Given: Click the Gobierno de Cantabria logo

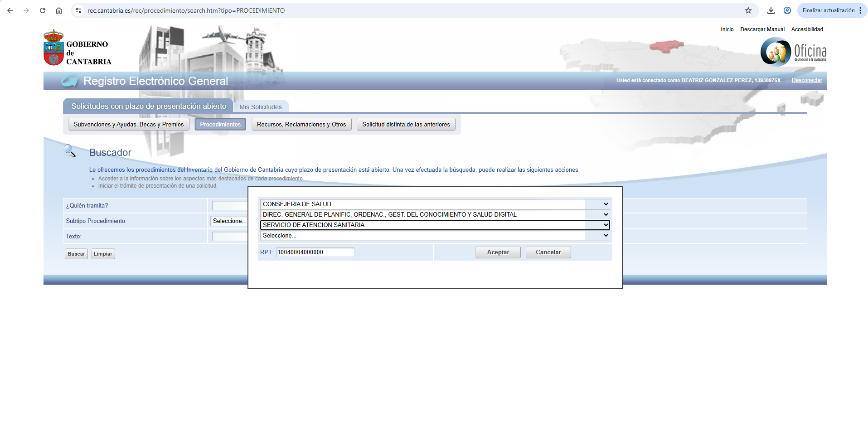Looking at the screenshot, I should (78, 48).
